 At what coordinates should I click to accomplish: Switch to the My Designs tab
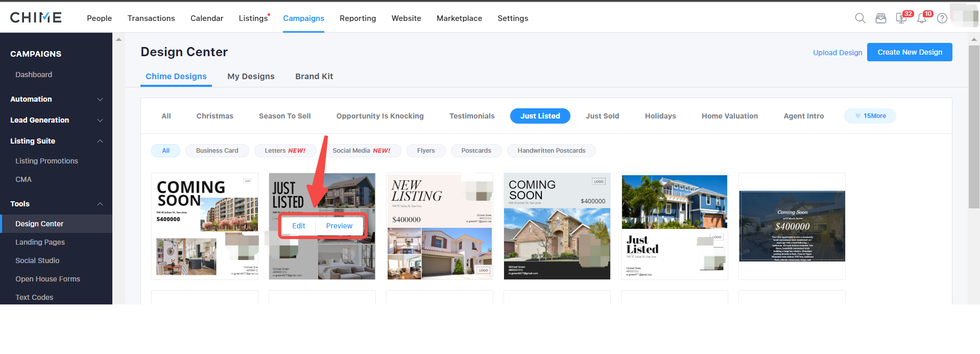tap(251, 76)
